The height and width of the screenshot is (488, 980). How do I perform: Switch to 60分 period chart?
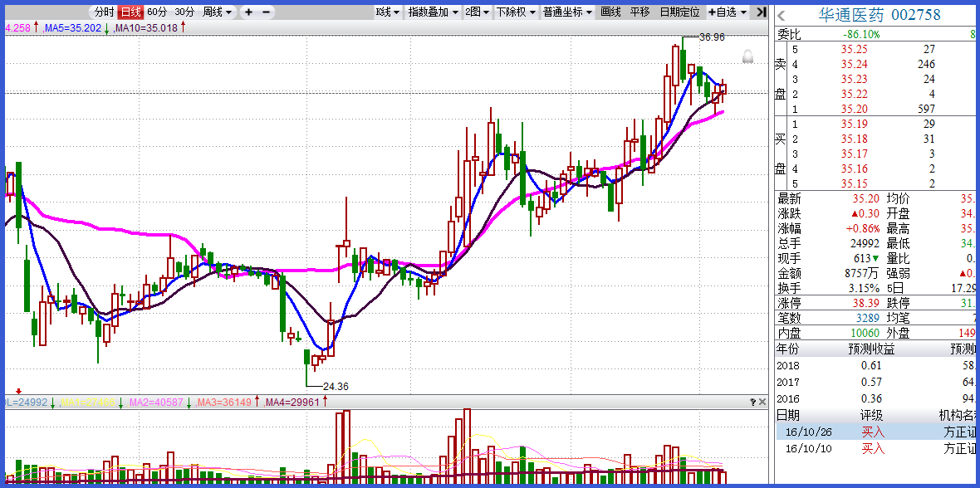point(158,12)
